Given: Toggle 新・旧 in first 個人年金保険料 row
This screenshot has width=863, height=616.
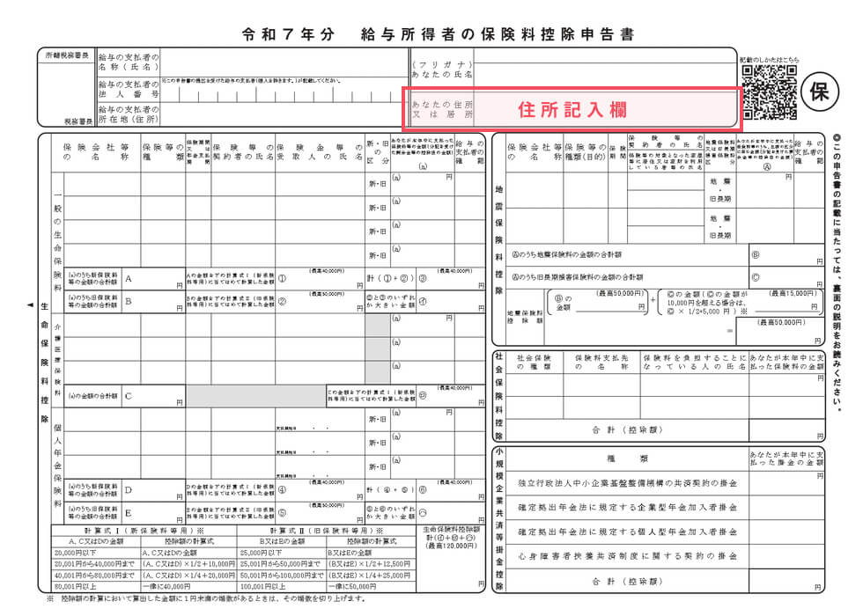Looking at the screenshot, I should [x=377, y=420].
